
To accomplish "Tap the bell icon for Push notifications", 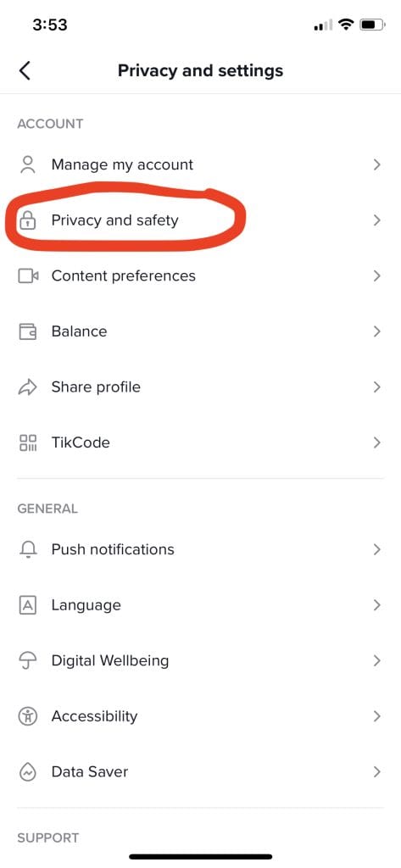I will click(x=28, y=549).
